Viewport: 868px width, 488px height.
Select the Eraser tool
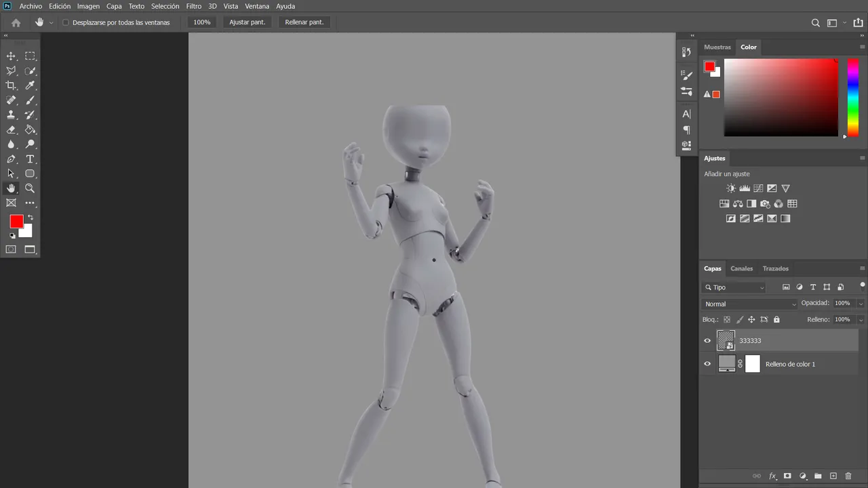tap(11, 129)
